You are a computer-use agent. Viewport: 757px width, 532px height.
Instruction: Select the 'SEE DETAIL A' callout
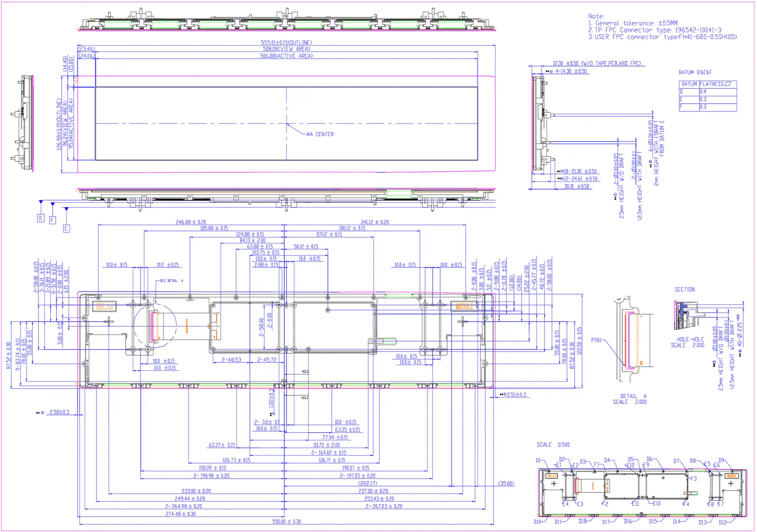[171, 281]
